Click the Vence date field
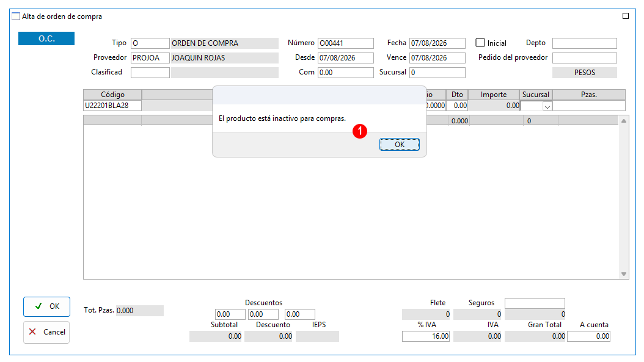Screen dimensions: 644x362 point(437,58)
